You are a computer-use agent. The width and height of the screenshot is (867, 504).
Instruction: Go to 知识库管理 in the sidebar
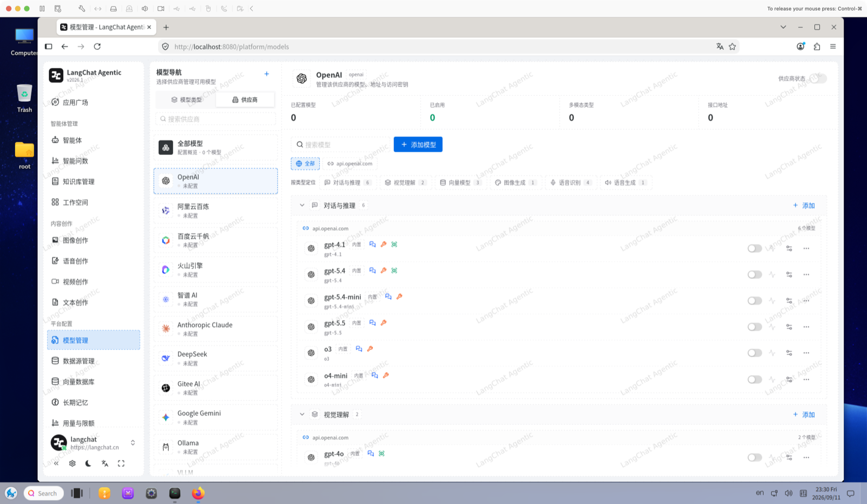[x=93, y=182]
